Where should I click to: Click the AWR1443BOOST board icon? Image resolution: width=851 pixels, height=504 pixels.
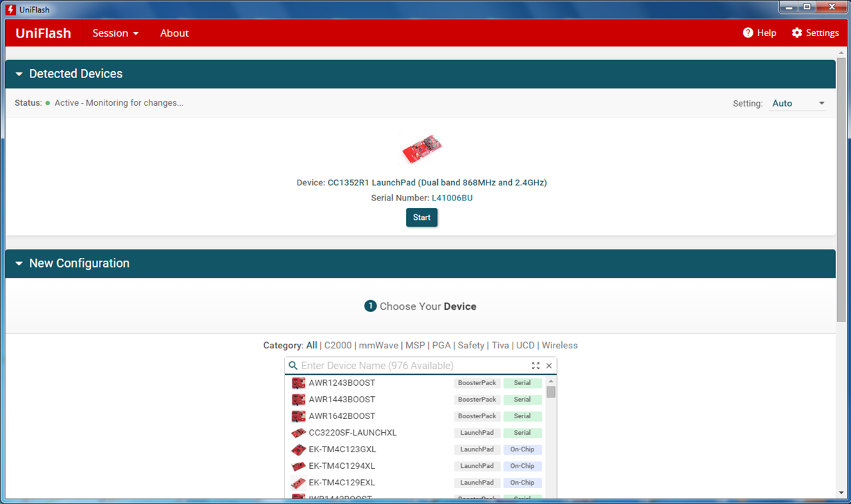coord(298,400)
